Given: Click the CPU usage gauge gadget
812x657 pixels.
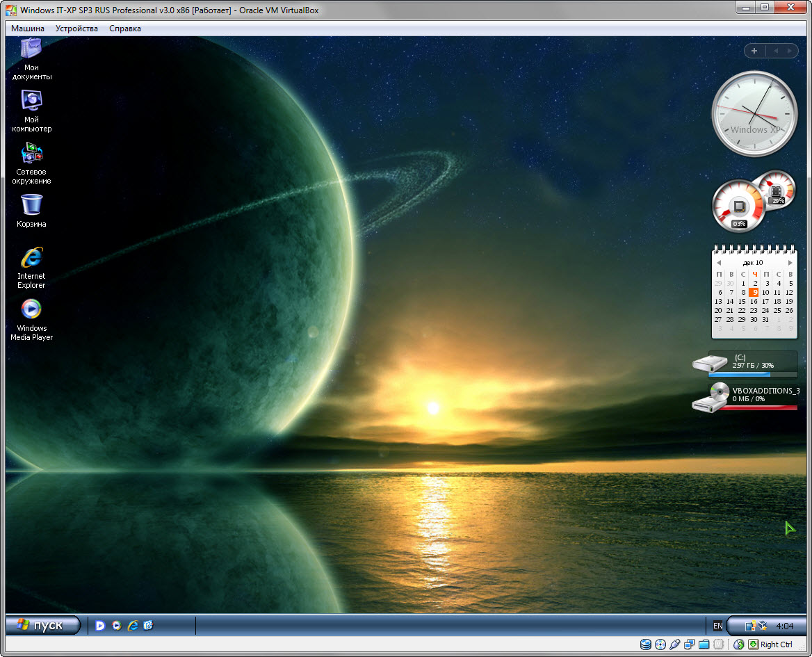Looking at the screenshot, I should [x=738, y=206].
